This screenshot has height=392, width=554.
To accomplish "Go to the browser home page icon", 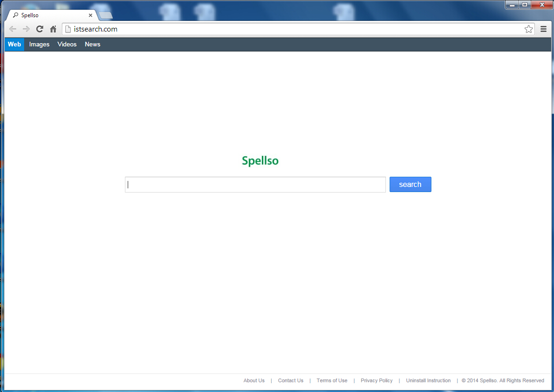I will (x=53, y=29).
